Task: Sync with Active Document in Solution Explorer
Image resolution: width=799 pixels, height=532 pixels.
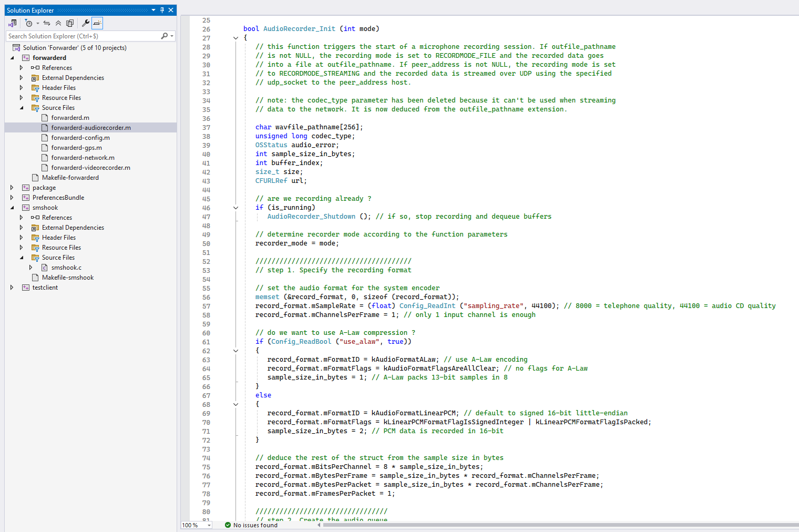Action: tap(47, 23)
